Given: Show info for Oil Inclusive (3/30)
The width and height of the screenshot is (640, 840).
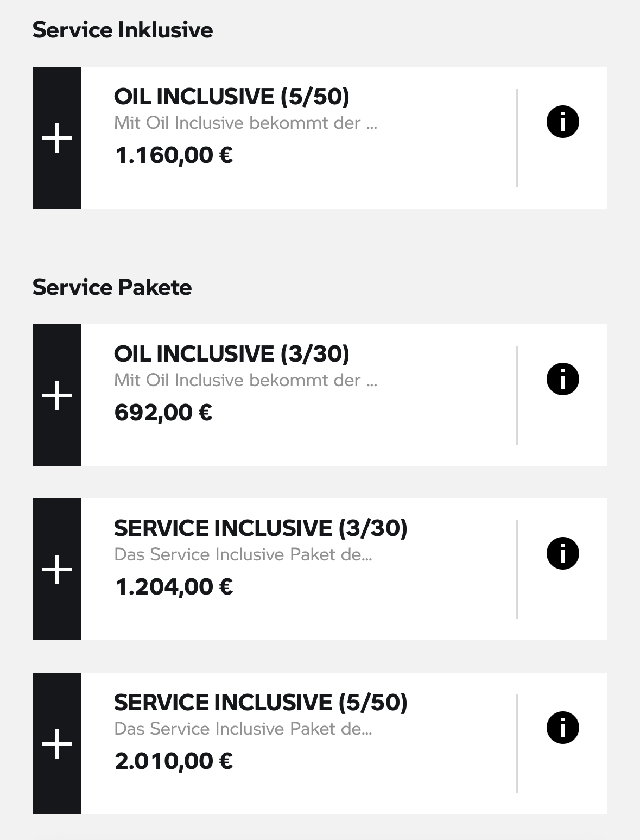Looking at the screenshot, I should pos(562,379).
